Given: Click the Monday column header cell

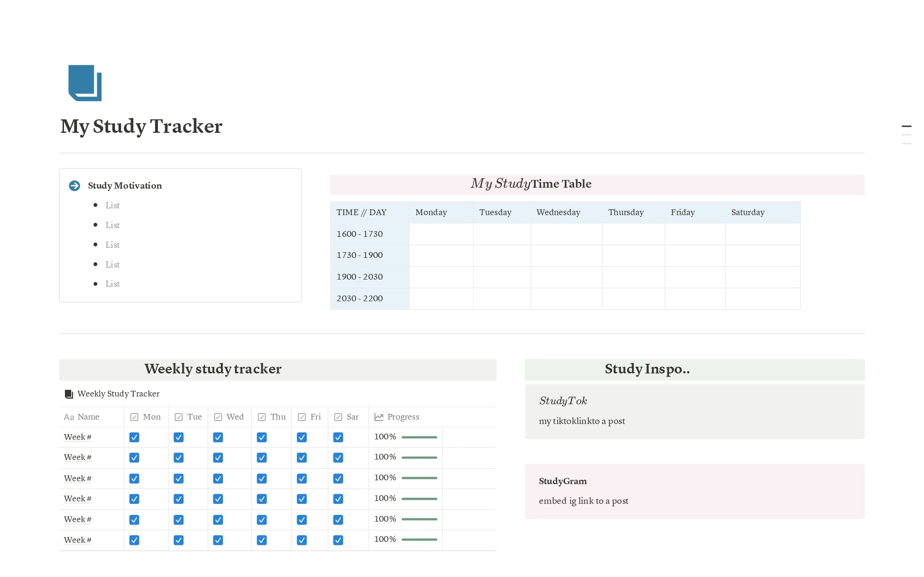Looking at the screenshot, I should point(441,212).
